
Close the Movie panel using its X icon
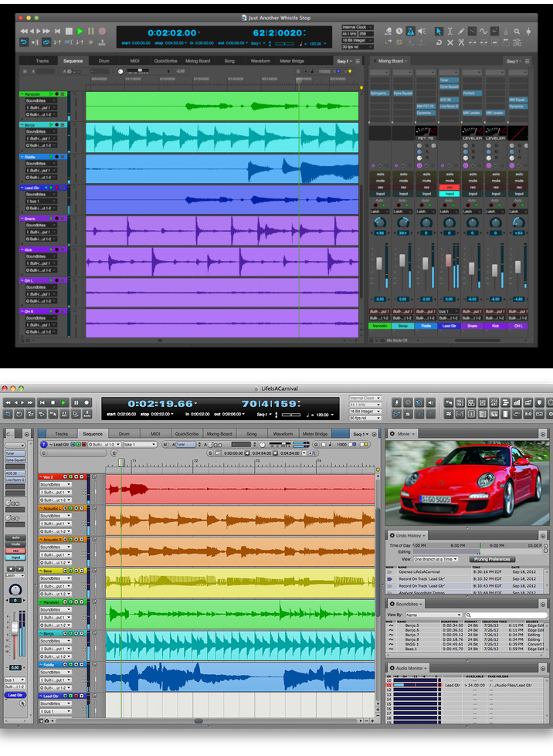(x=392, y=434)
